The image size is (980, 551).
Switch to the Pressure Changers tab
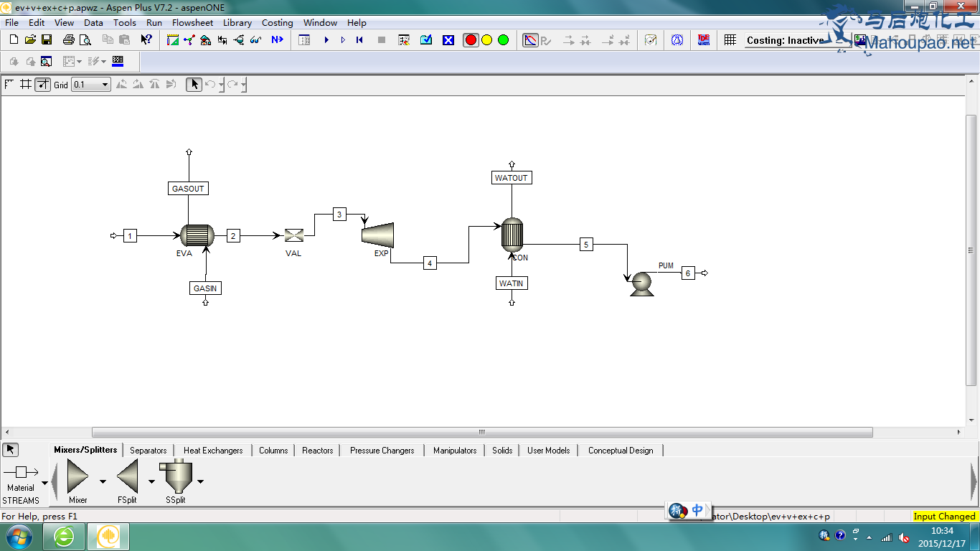point(382,451)
